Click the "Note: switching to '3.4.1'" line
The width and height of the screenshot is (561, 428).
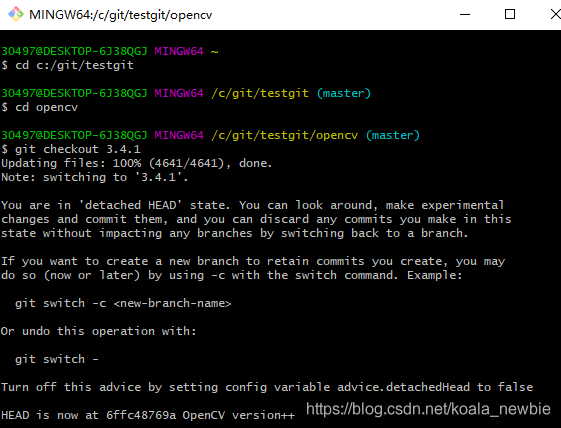coord(95,177)
